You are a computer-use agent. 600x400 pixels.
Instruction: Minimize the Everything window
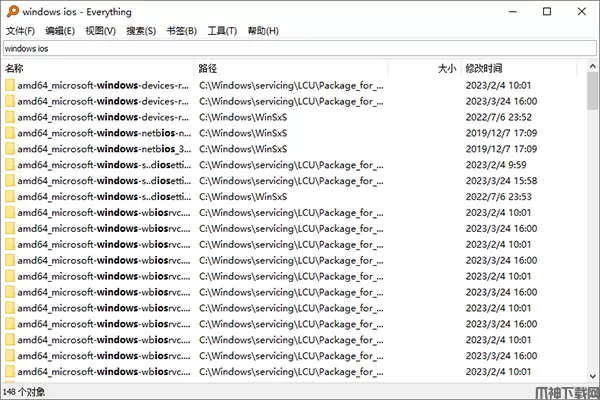tap(513, 11)
